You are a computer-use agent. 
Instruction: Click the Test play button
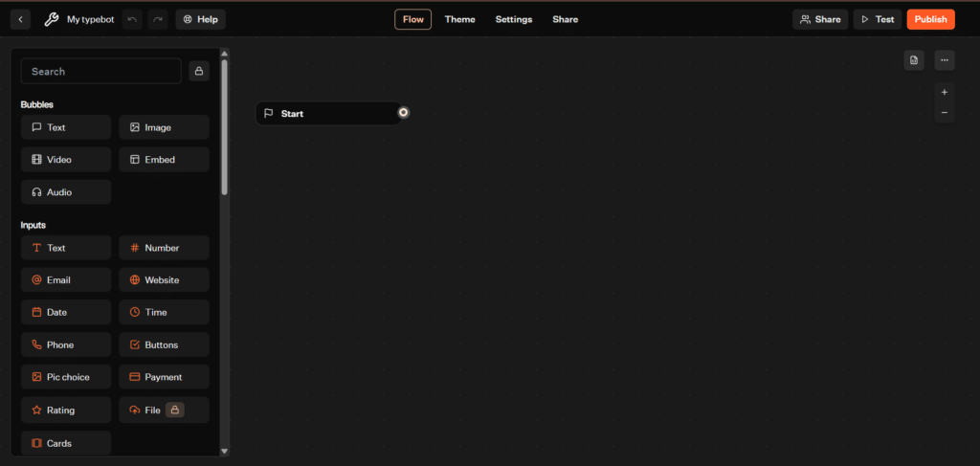[877, 19]
